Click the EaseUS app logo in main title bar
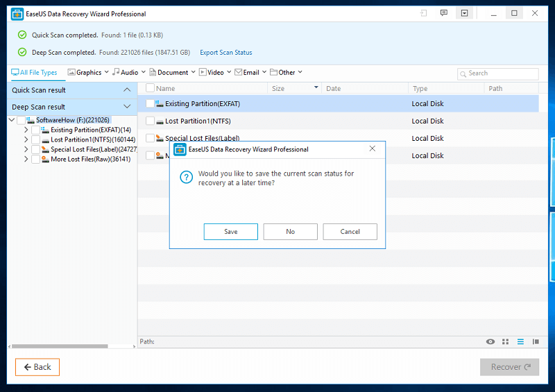This screenshot has width=555, height=392. (x=17, y=14)
